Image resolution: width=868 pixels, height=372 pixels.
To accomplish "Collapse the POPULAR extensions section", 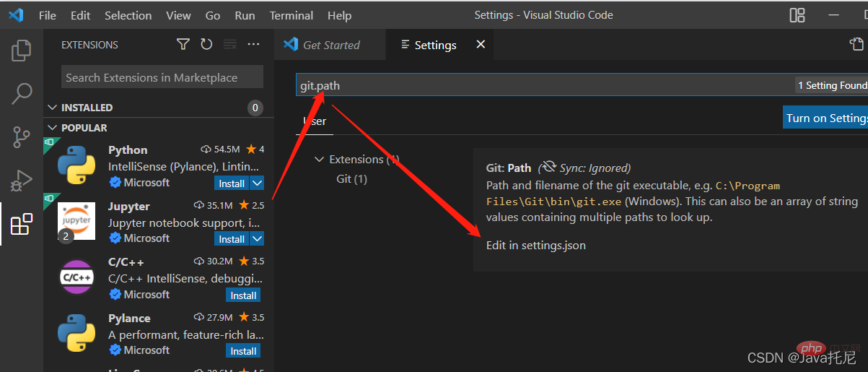I will point(52,128).
